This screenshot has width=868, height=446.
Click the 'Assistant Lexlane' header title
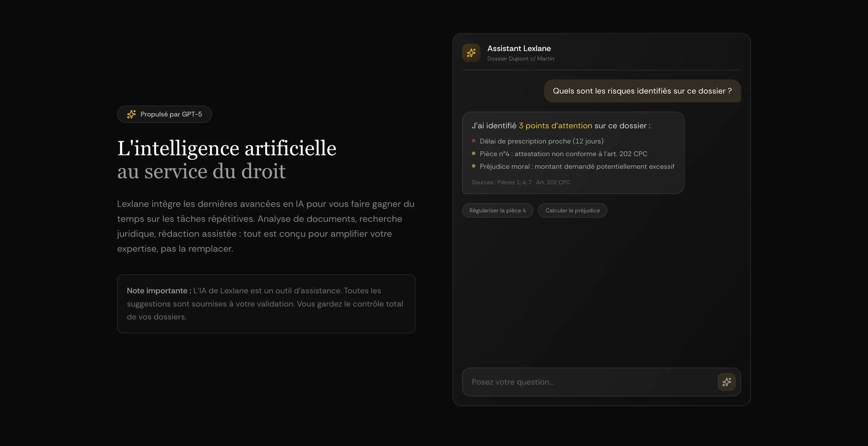(x=519, y=48)
